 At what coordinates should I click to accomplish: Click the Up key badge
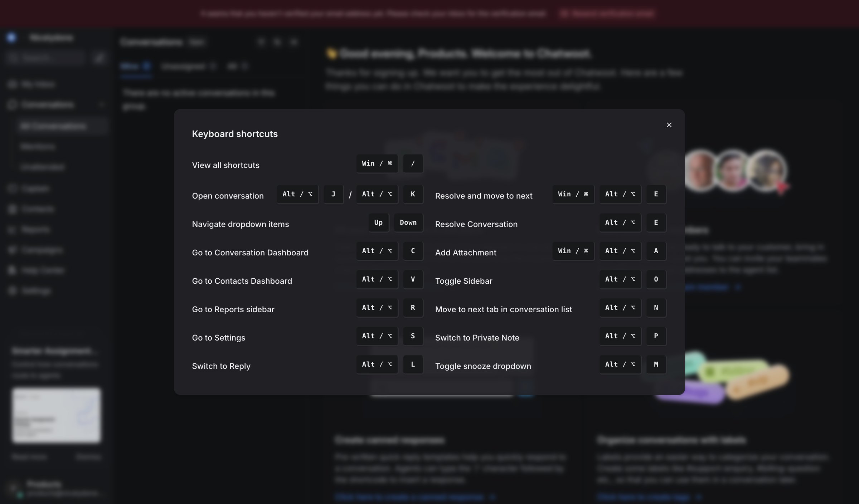coord(378,222)
